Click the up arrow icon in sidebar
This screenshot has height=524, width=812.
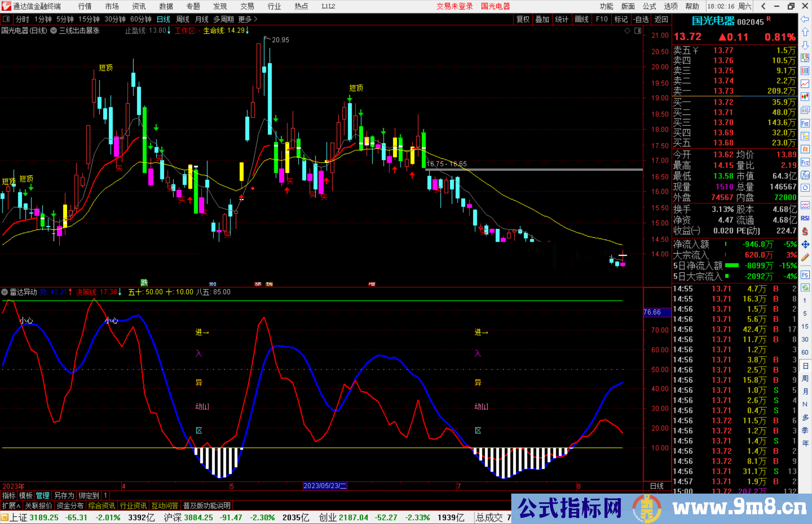(x=805, y=32)
